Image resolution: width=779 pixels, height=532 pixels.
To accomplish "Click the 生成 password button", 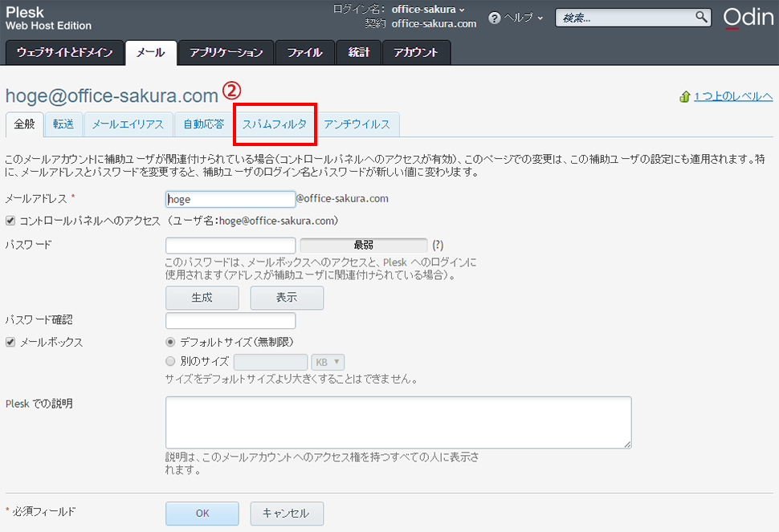I will [202, 298].
